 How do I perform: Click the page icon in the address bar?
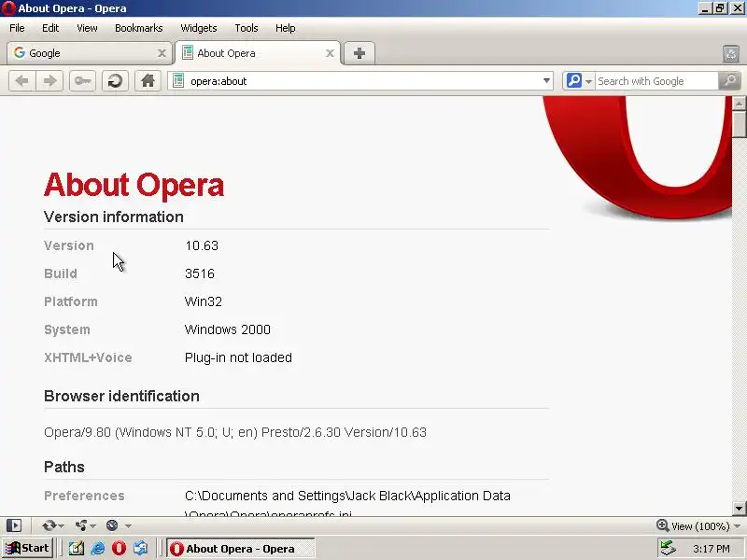(178, 81)
